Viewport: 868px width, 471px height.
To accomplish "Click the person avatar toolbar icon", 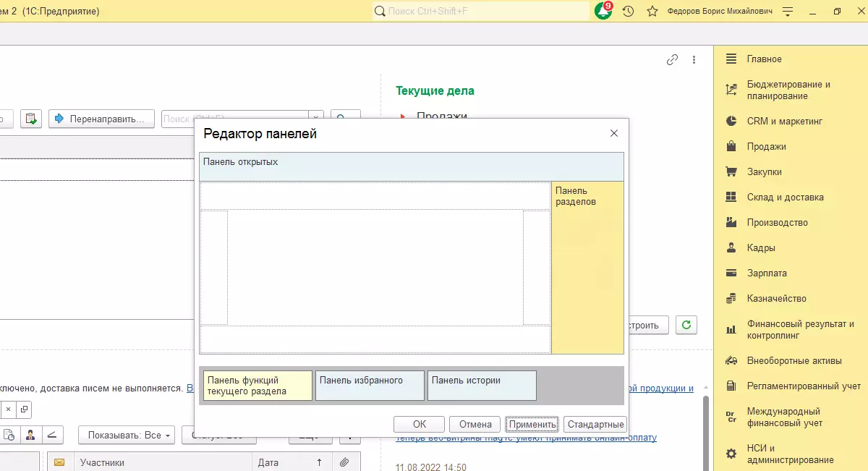I will tap(30, 435).
